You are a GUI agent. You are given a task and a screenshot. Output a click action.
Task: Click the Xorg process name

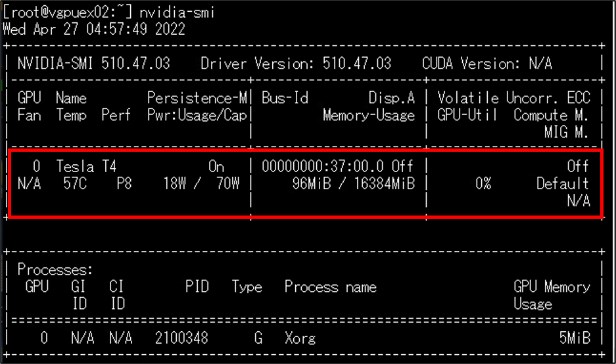pyautogui.click(x=300, y=338)
